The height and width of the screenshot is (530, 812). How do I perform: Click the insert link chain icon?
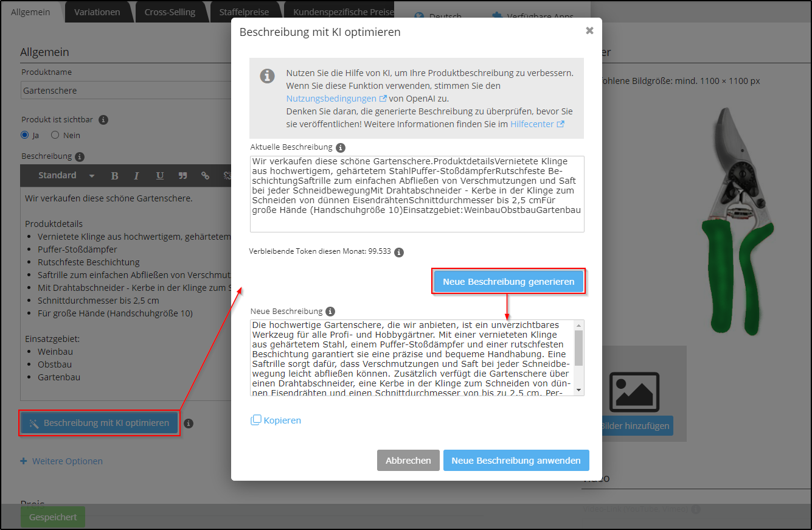click(x=205, y=176)
